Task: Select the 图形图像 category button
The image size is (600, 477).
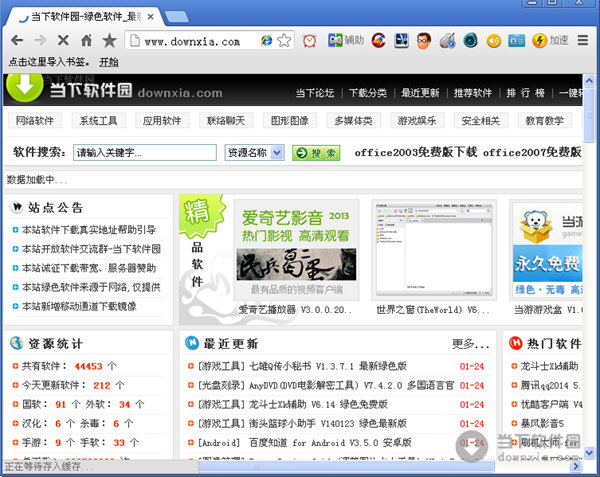Action: [289, 121]
